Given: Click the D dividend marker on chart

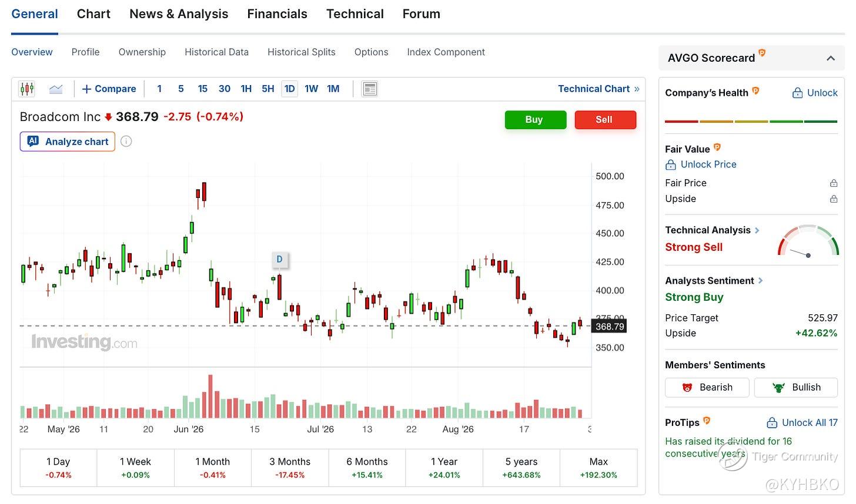Looking at the screenshot, I should (280, 259).
